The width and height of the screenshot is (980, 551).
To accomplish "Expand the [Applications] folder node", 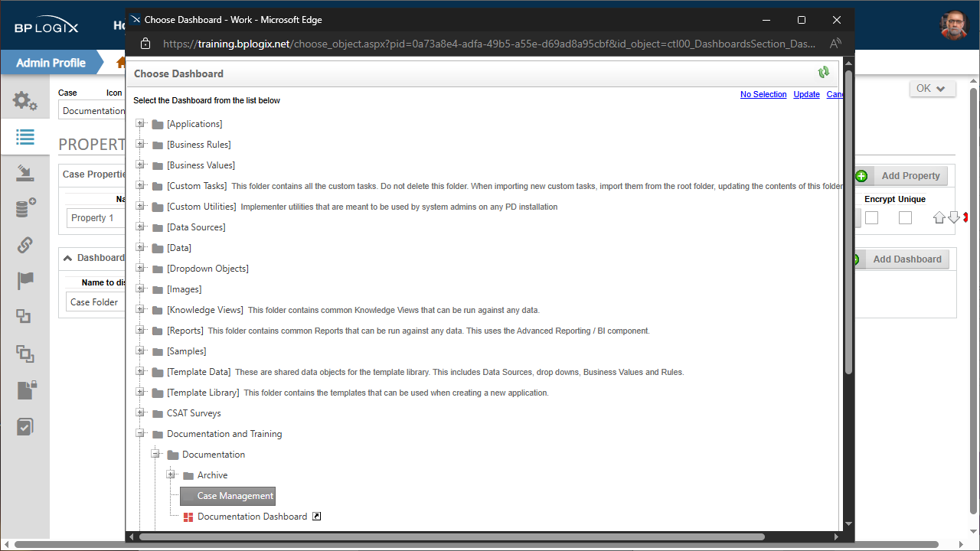I will click(140, 123).
